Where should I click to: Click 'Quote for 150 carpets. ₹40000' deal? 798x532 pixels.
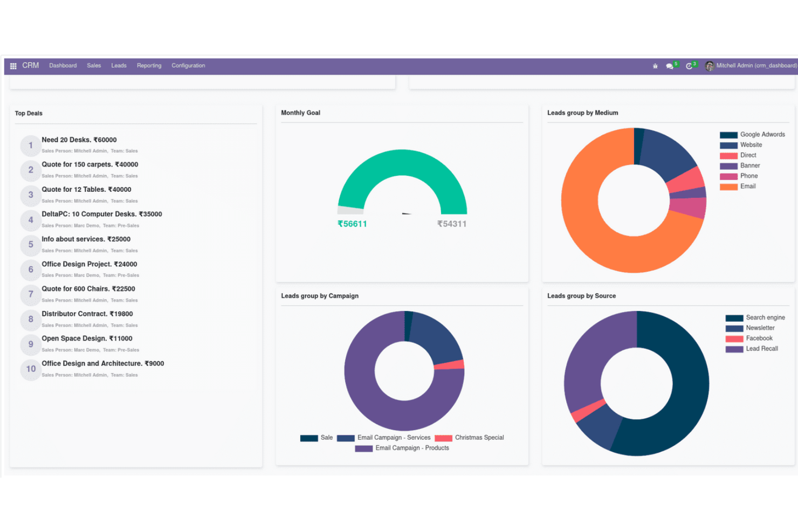pos(90,164)
